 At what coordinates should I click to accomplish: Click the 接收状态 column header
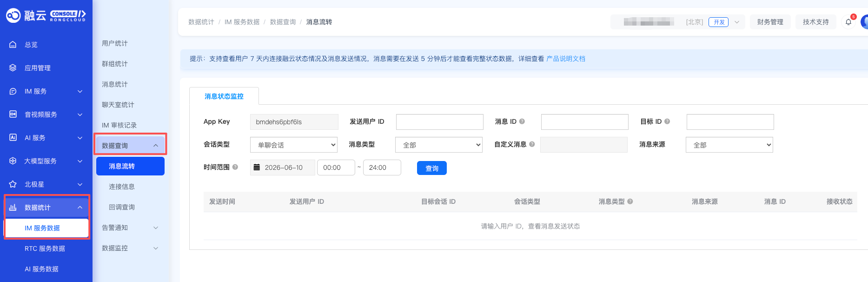pyautogui.click(x=840, y=201)
